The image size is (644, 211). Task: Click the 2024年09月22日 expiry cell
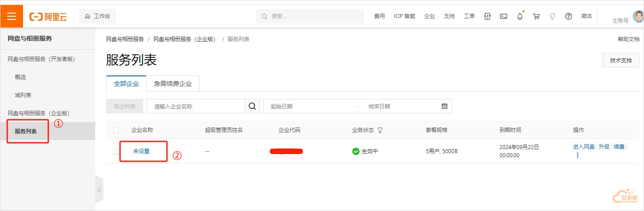(519, 151)
